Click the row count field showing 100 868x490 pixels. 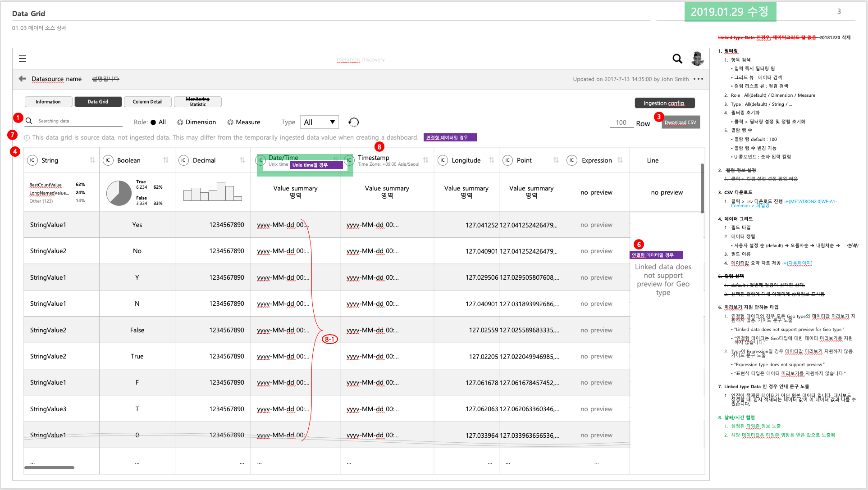click(621, 122)
